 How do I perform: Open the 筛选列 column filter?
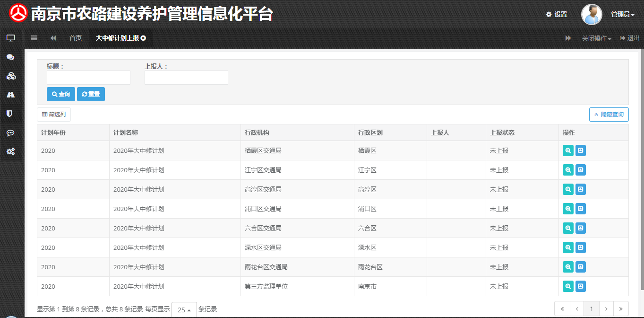(x=54, y=114)
